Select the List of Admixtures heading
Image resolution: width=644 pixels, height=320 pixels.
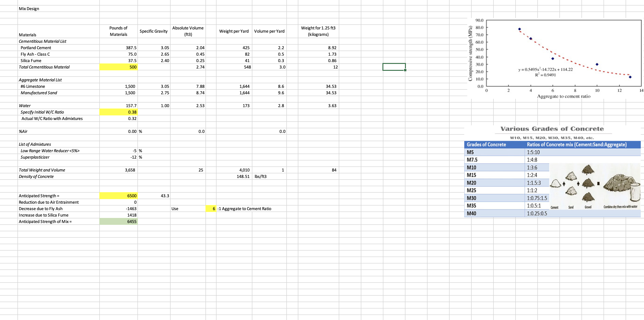pyautogui.click(x=59, y=144)
